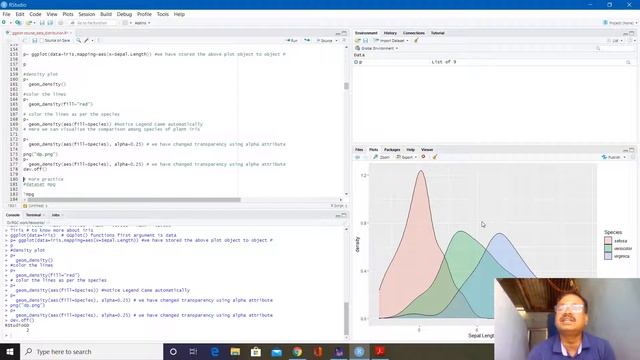Click the versicolor legend color swatch

coord(608,248)
